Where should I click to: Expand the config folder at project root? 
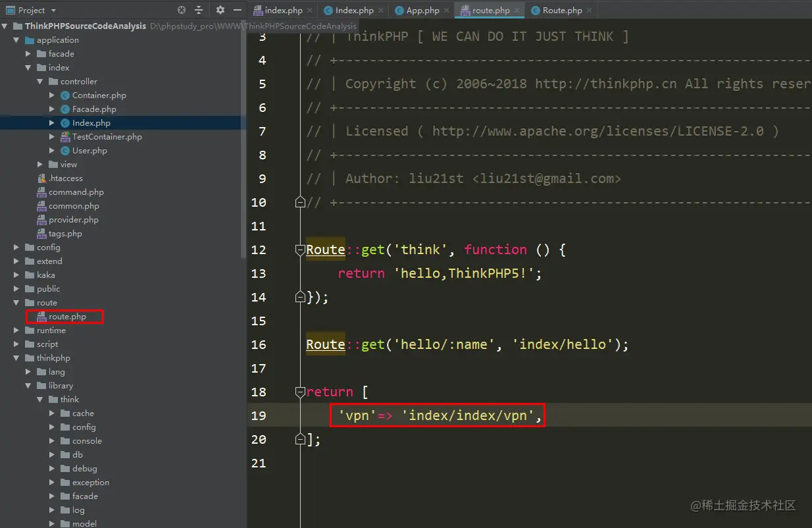pyautogui.click(x=16, y=248)
